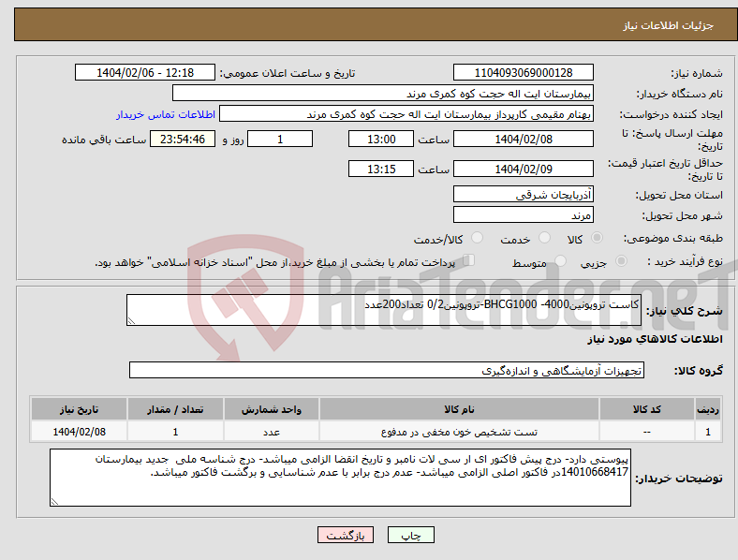
Task: Click the goods group تجهیزات آزمایشگاهی field
Action: click(387, 370)
